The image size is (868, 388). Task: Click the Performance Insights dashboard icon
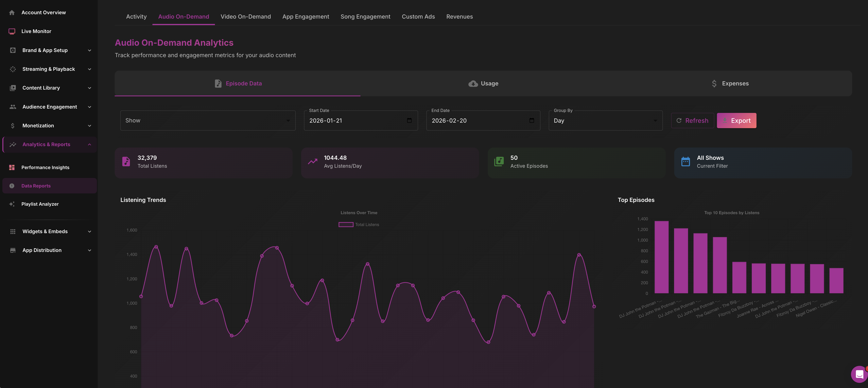(12, 168)
